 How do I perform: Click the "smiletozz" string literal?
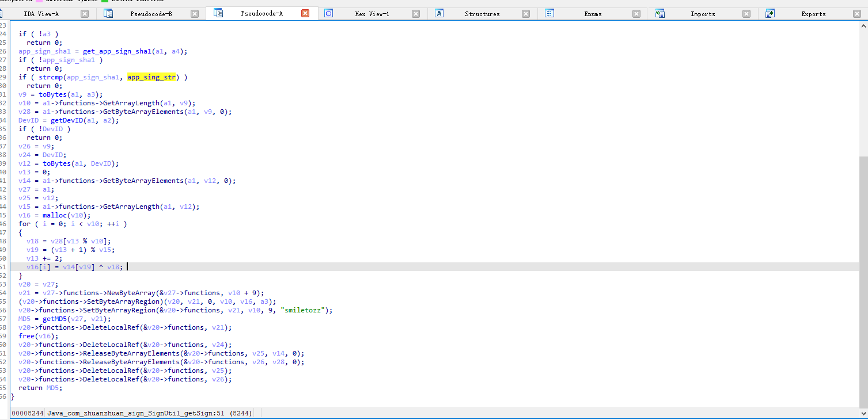point(304,310)
